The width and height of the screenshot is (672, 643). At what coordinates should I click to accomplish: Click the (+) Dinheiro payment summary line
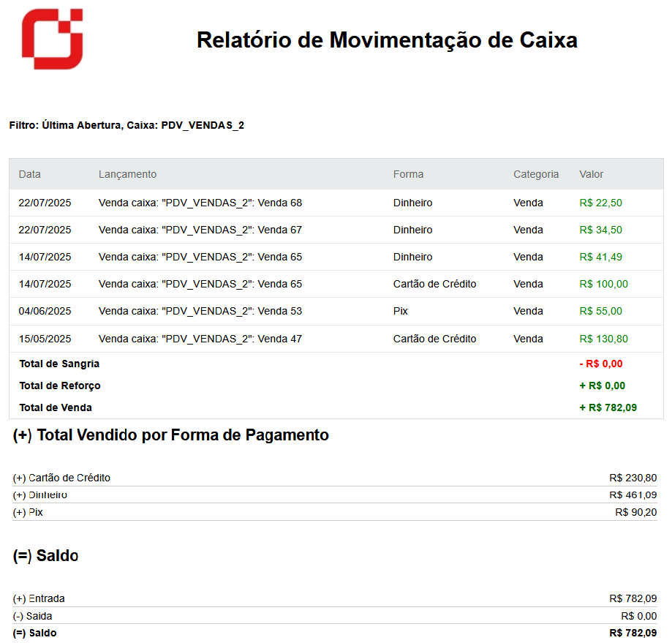click(40, 495)
